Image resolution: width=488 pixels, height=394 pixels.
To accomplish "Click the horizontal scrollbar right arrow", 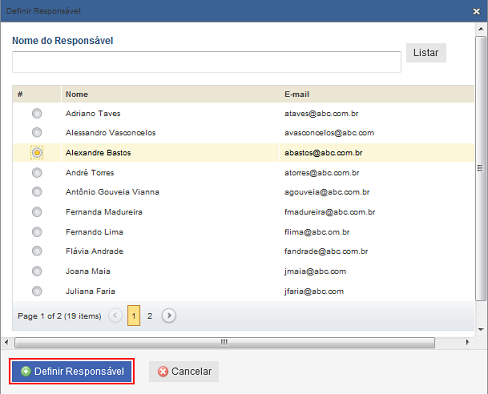I will click(x=467, y=342).
